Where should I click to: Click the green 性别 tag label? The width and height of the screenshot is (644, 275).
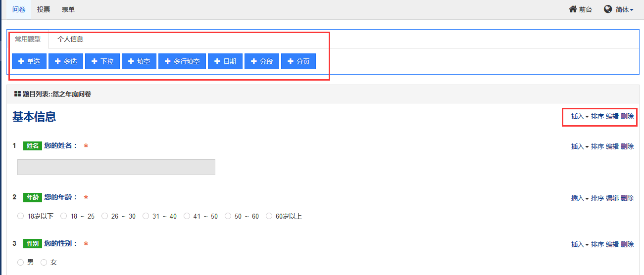(33, 244)
